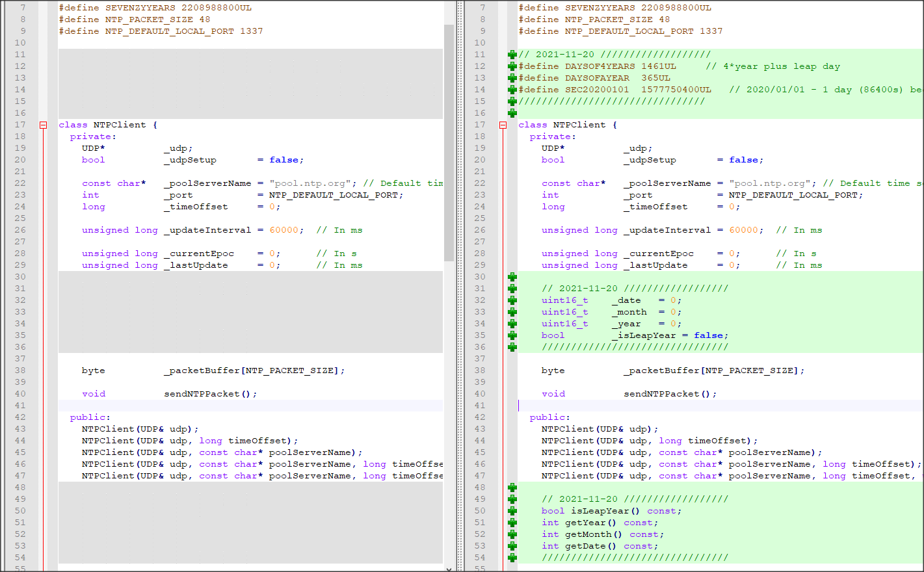Screen dimensions: 924x572
Task: Click the green plus marker on line 15
Action: [512, 101]
